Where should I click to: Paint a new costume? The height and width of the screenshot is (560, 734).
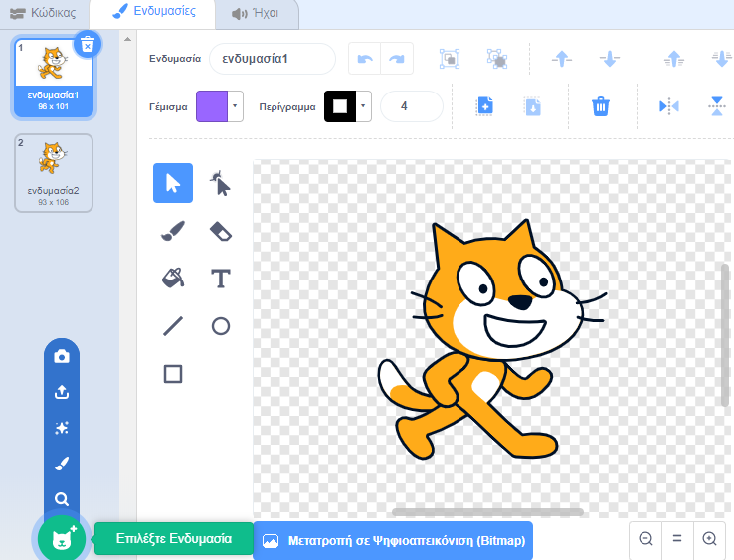62,464
